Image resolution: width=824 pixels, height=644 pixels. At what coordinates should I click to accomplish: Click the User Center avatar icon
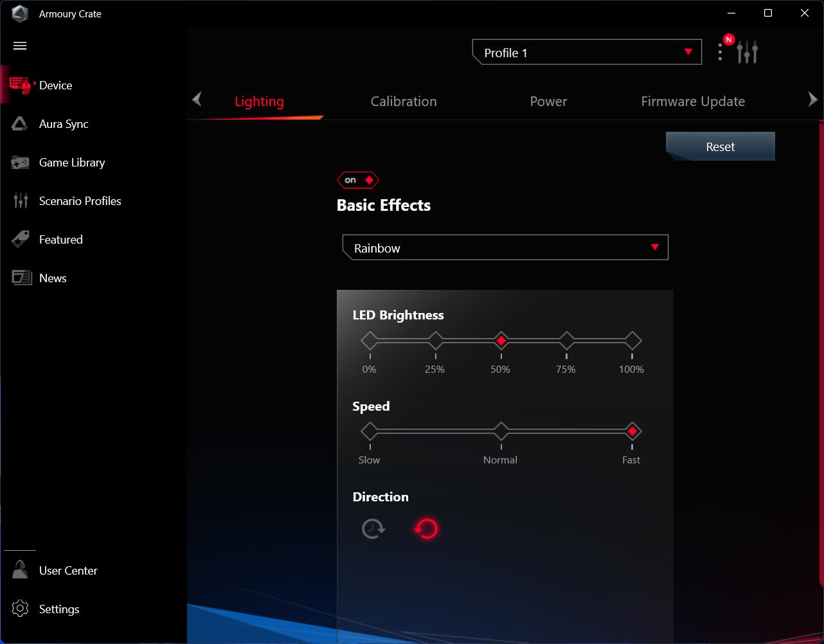coord(21,569)
